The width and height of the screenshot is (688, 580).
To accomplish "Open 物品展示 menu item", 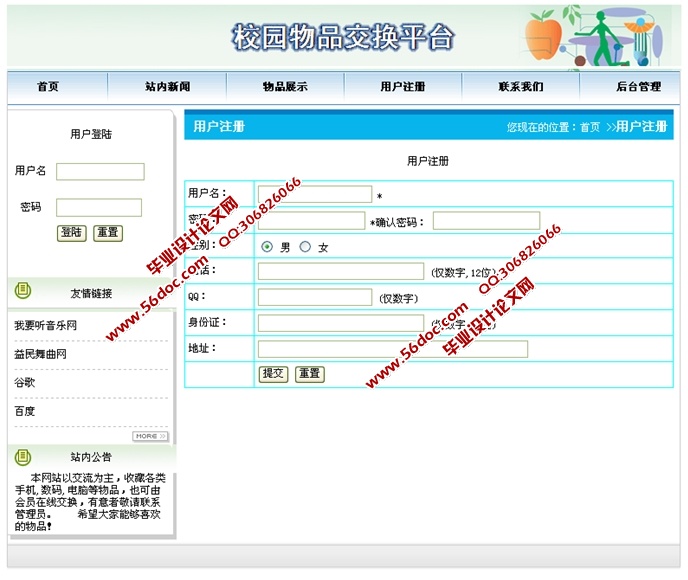I will (x=285, y=87).
